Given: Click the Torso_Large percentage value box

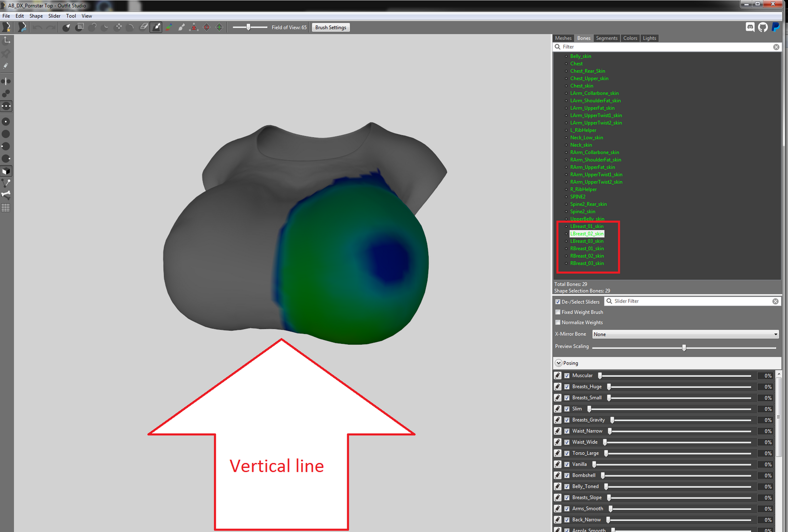Looking at the screenshot, I should point(766,453).
